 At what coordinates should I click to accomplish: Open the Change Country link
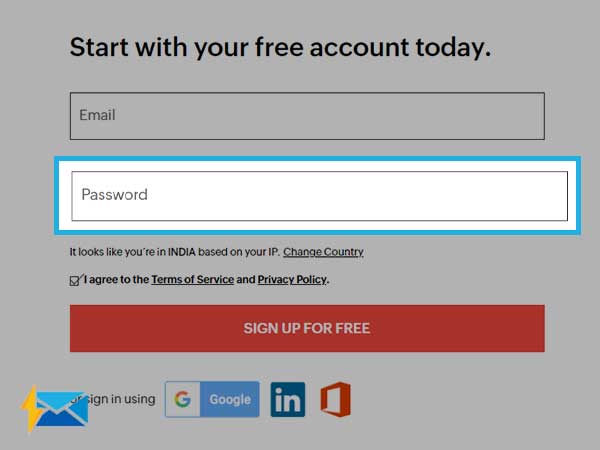[x=323, y=252]
